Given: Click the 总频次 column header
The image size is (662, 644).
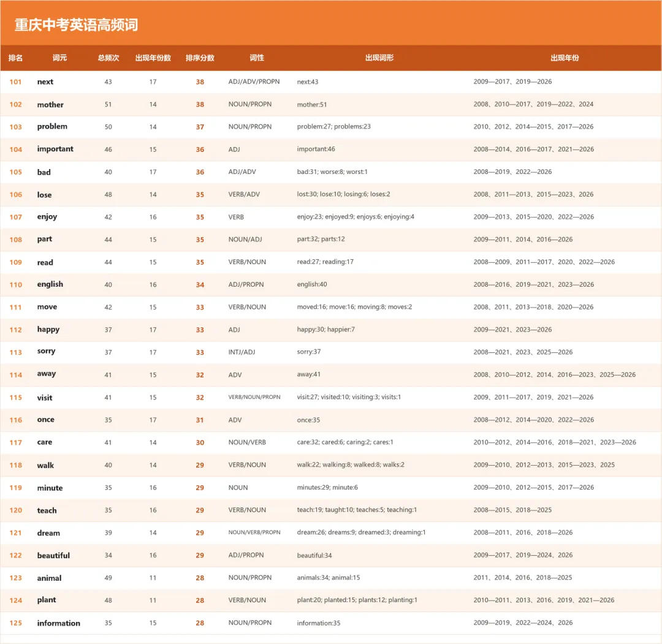Looking at the screenshot, I should coord(108,58).
